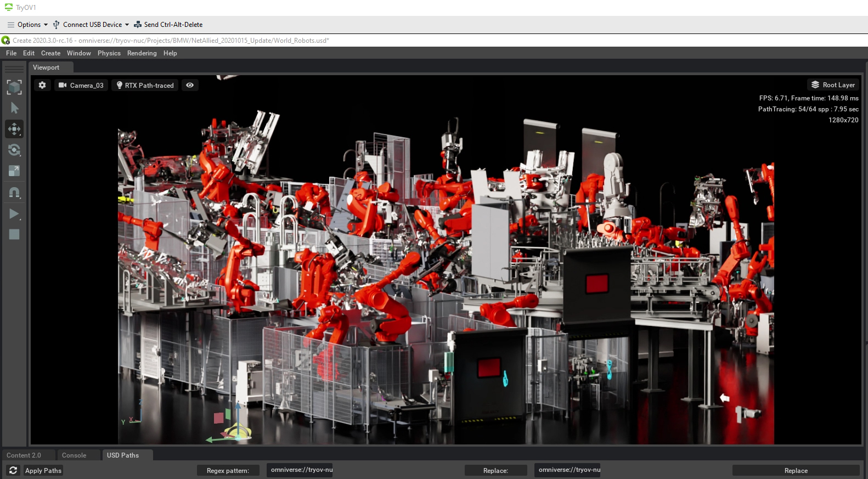The image size is (868, 479).
Task: Toggle snapping with the magnet icon
Action: pos(14,192)
